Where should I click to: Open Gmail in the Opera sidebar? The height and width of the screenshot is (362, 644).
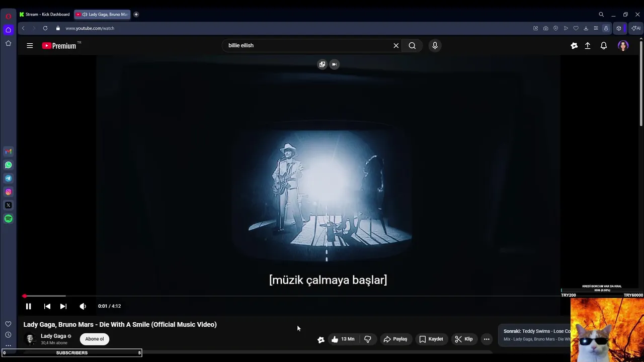point(8,151)
